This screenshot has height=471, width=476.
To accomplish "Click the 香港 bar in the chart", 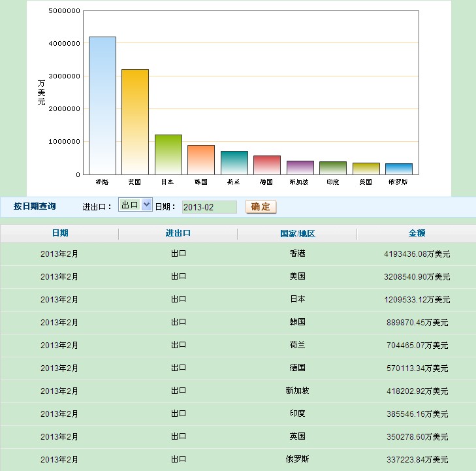I will 103,106.
